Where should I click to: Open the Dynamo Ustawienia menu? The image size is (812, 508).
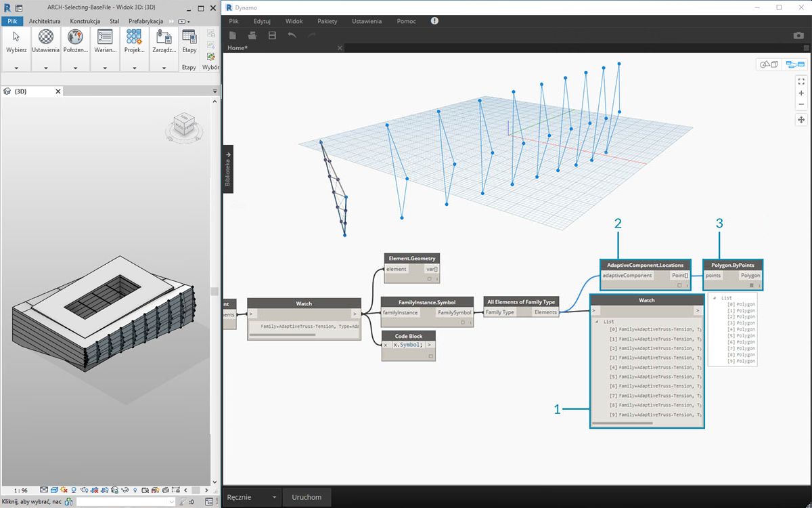pos(366,21)
